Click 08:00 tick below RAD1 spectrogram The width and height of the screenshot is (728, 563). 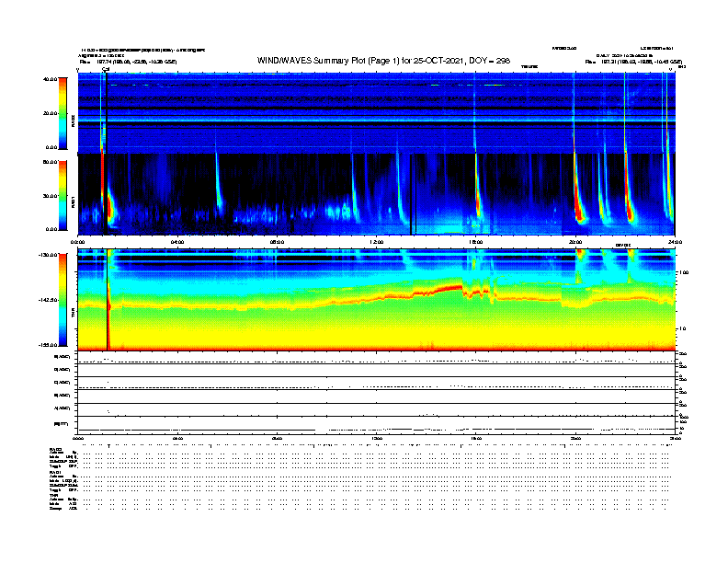[277, 242]
